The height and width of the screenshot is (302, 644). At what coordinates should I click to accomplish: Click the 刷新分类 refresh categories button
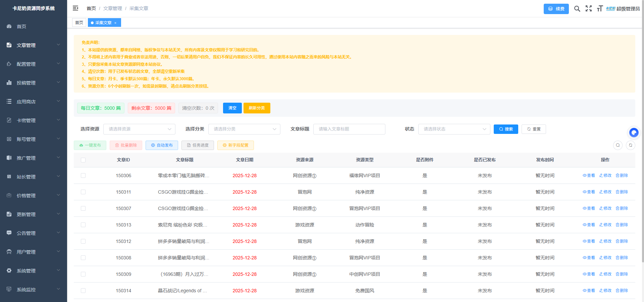[257, 108]
